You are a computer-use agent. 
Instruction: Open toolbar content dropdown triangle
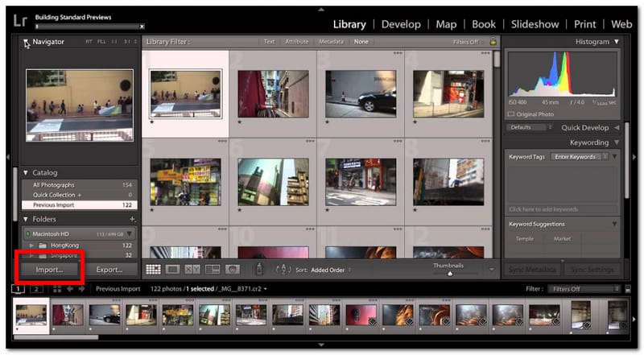pos(492,270)
